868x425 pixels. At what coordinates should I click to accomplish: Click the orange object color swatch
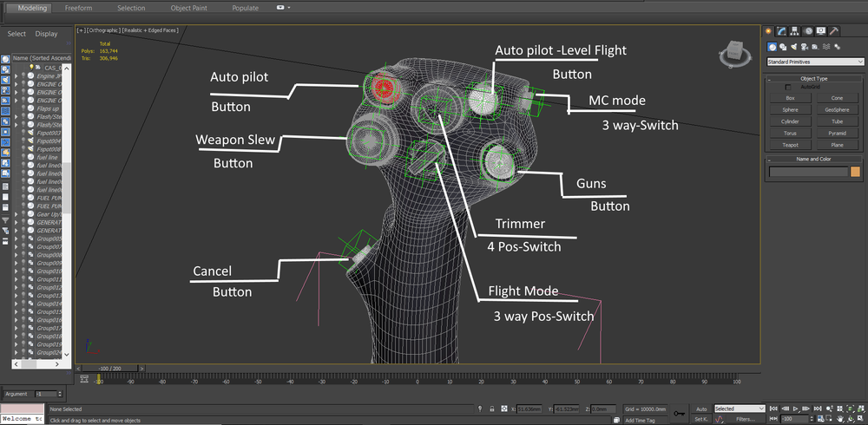click(855, 172)
